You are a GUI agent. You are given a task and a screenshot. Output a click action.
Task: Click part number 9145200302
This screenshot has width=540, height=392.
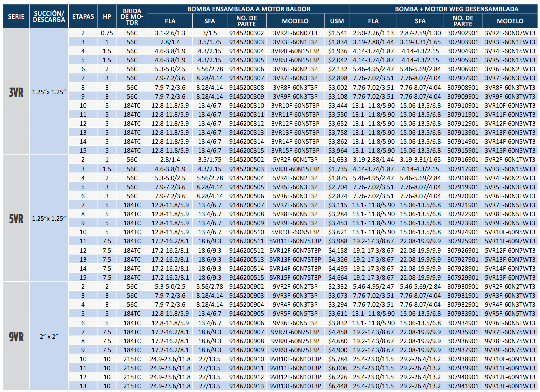(247, 33)
